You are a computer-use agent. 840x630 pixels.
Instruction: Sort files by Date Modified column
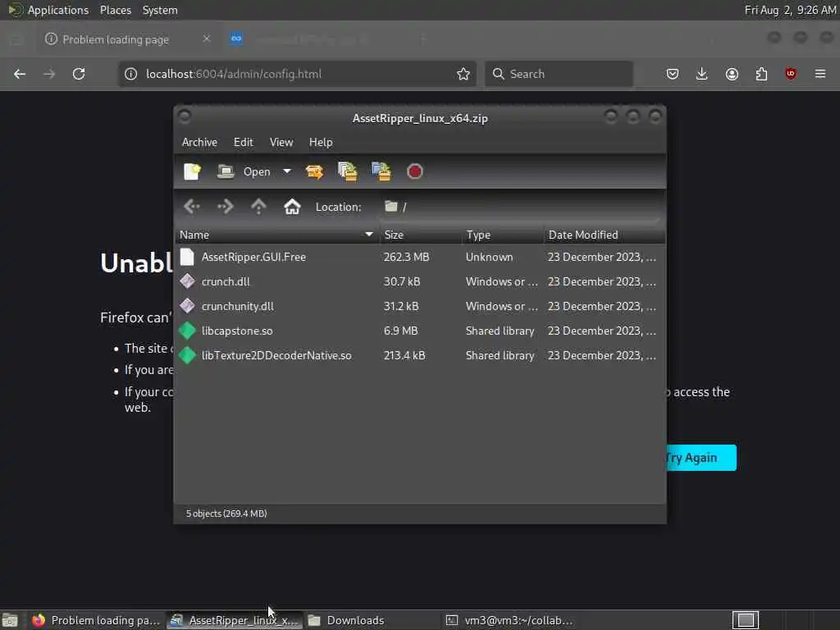click(x=605, y=235)
